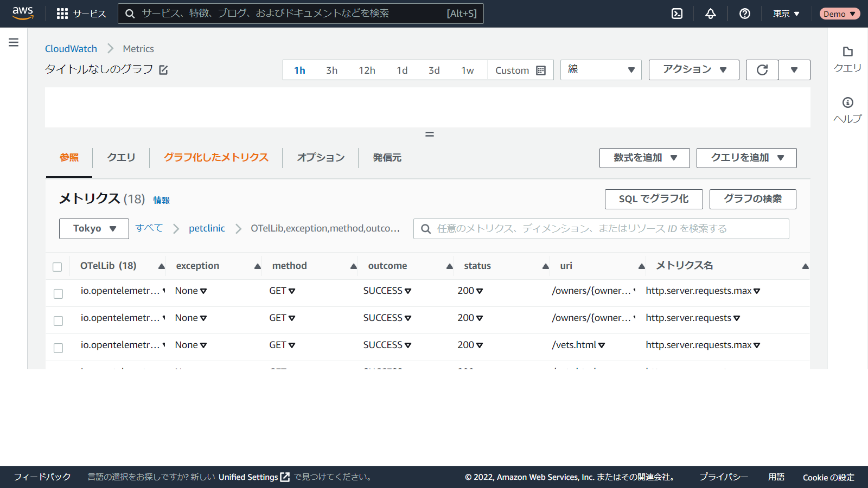Open the notifications bell icon
The image size is (868, 488).
tap(711, 14)
